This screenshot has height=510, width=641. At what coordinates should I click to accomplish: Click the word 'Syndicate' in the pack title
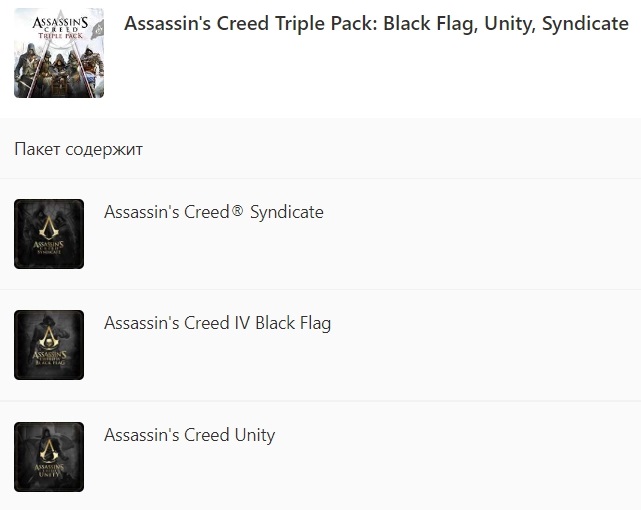pos(585,24)
